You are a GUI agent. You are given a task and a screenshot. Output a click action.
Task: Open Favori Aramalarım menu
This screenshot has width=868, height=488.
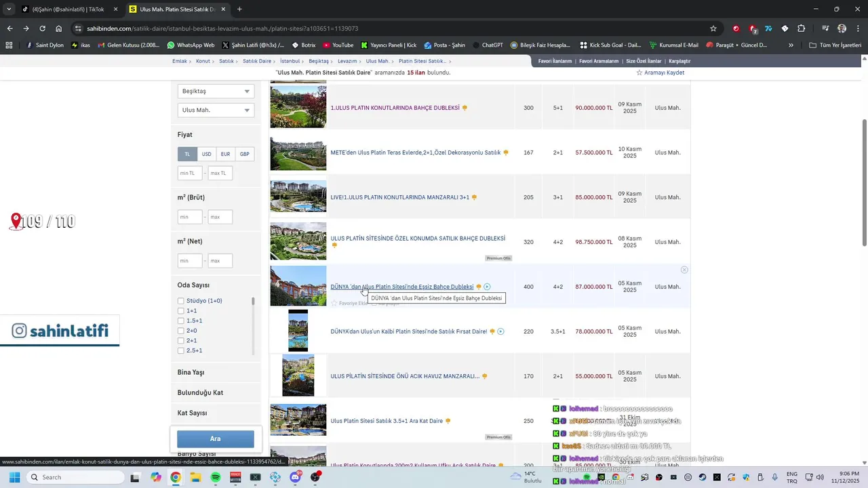click(x=599, y=61)
